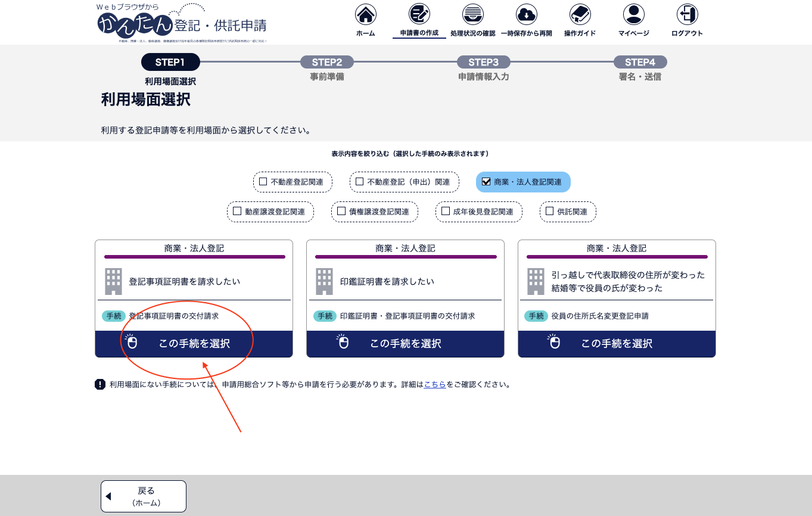Image resolution: width=812 pixels, height=516 pixels.
Task: Uncheck the 商業・法人登記関連 filter
Action: click(x=486, y=182)
